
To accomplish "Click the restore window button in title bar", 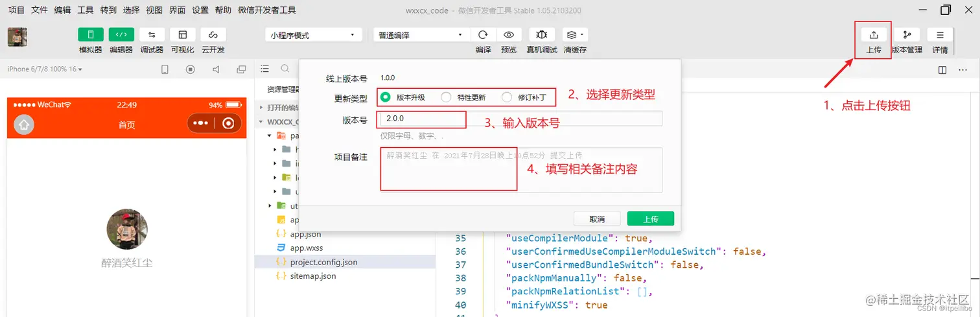I will pos(946,10).
